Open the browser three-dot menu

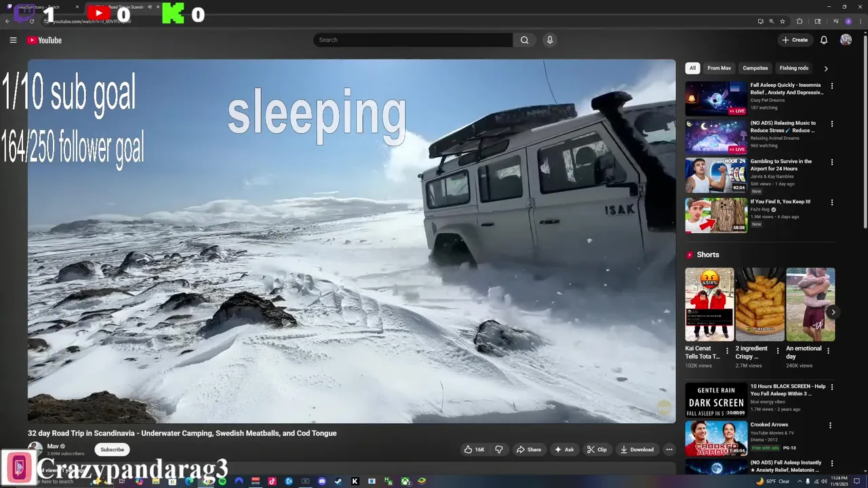[861, 21]
